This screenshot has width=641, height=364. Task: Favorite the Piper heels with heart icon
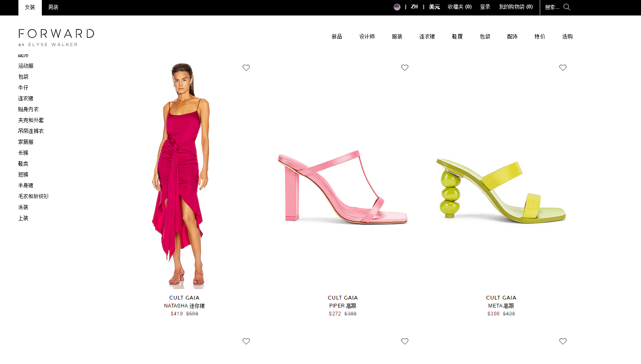click(x=405, y=68)
